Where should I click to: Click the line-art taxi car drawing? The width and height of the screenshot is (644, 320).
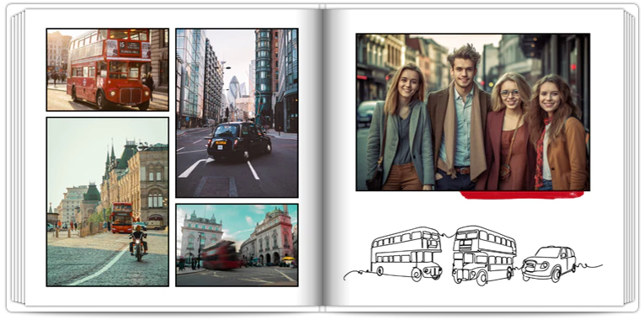549,264
